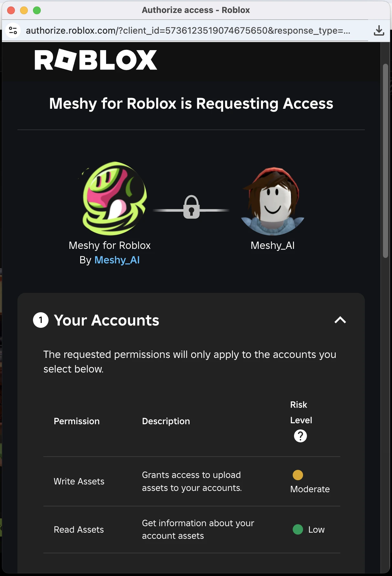Click the site settings icon in address bar
392x576 pixels.
[13, 30]
